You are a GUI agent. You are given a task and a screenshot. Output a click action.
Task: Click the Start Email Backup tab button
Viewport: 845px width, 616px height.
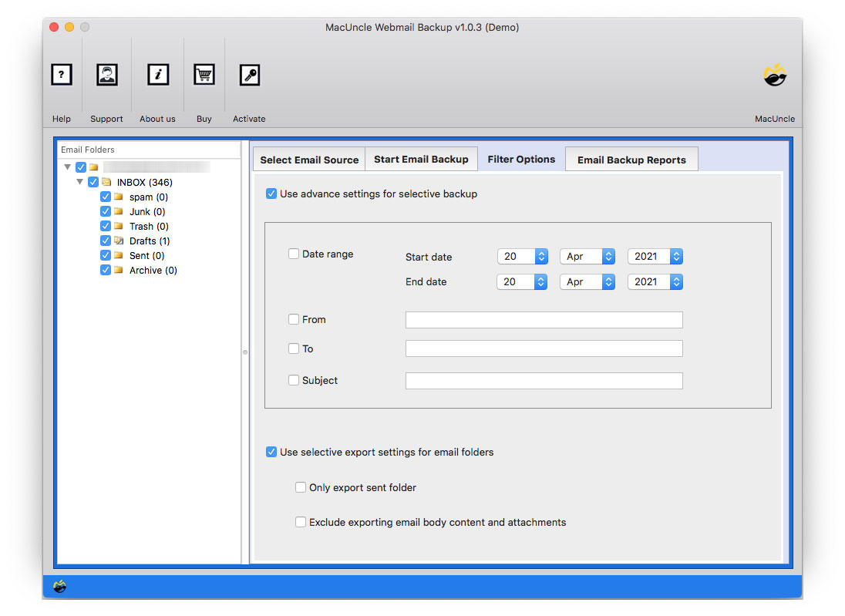(421, 159)
